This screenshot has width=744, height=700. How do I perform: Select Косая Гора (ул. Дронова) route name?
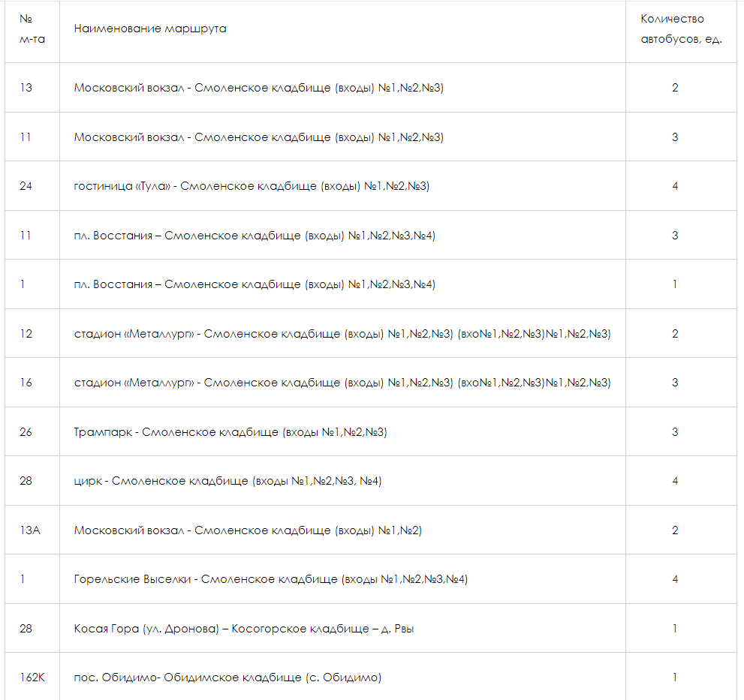244,629
